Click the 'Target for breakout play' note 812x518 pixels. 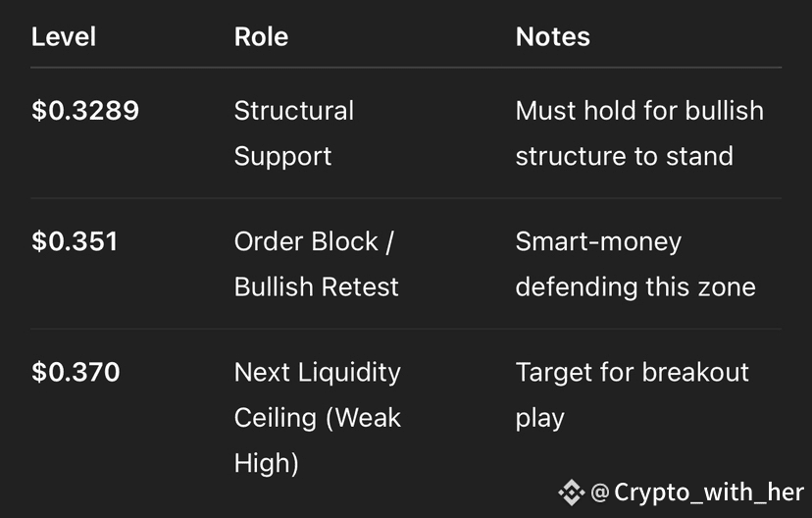pos(633,394)
